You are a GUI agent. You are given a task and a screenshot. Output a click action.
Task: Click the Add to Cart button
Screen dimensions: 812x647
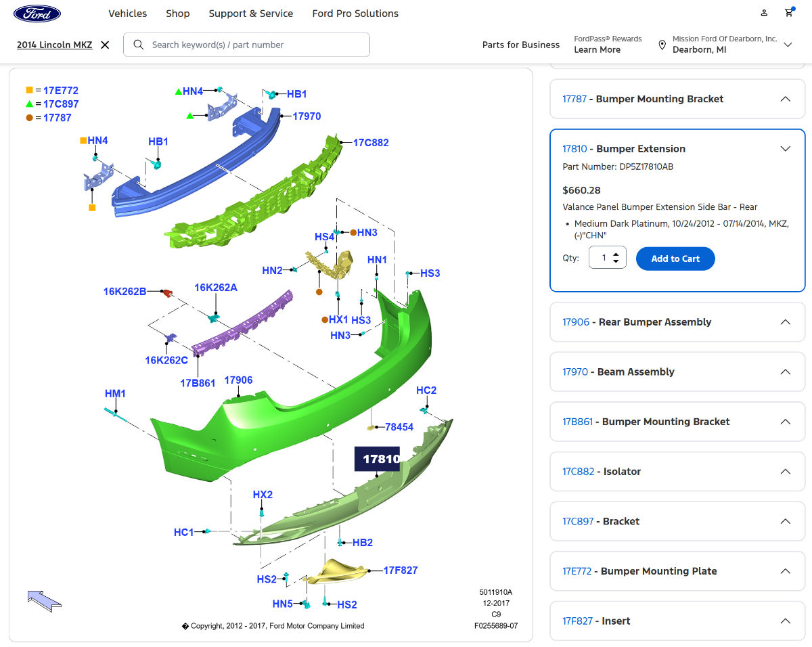pyautogui.click(x=675, y=259)
